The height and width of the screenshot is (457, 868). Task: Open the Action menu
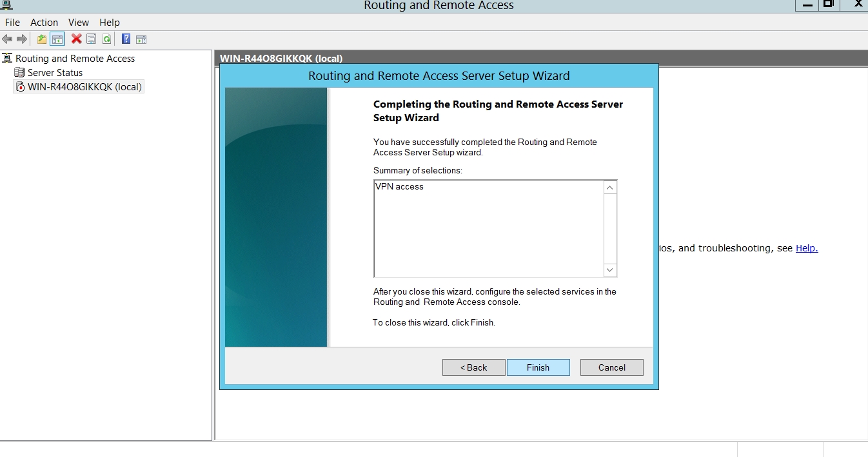pos(44,23)
